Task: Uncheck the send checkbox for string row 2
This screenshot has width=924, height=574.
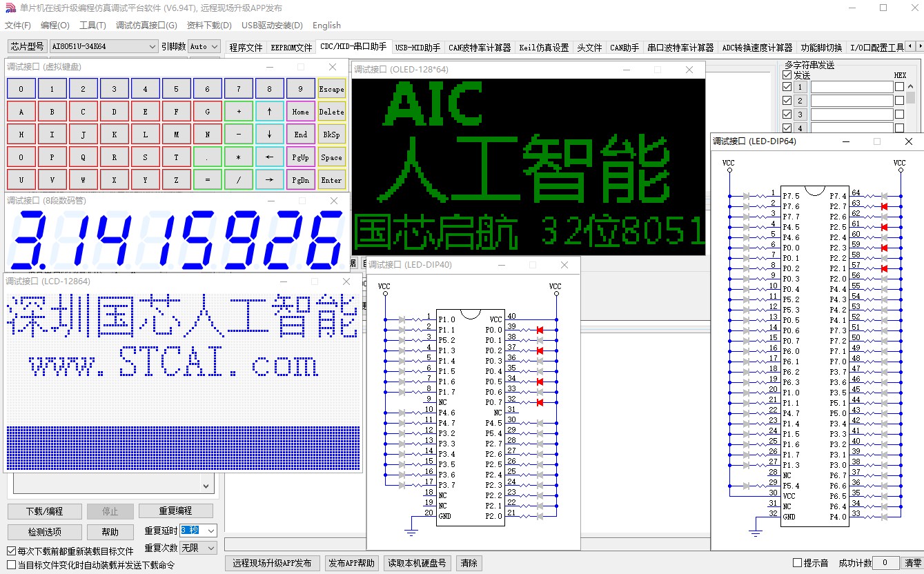Action: 787,101
